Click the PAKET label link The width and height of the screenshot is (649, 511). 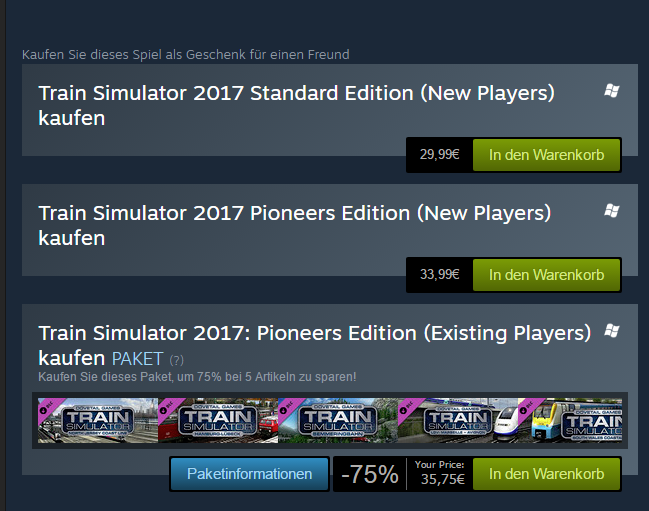[138, 358]
